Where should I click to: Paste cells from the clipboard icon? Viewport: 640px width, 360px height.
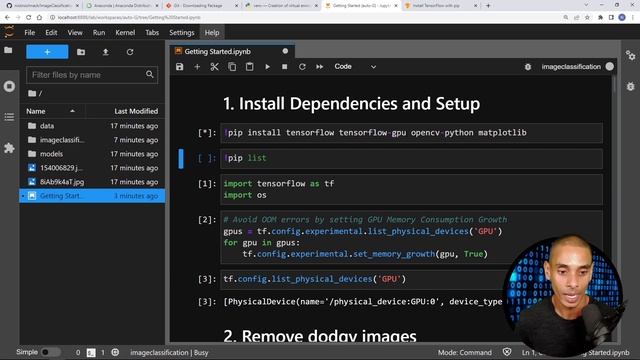[x=249, y=67]
